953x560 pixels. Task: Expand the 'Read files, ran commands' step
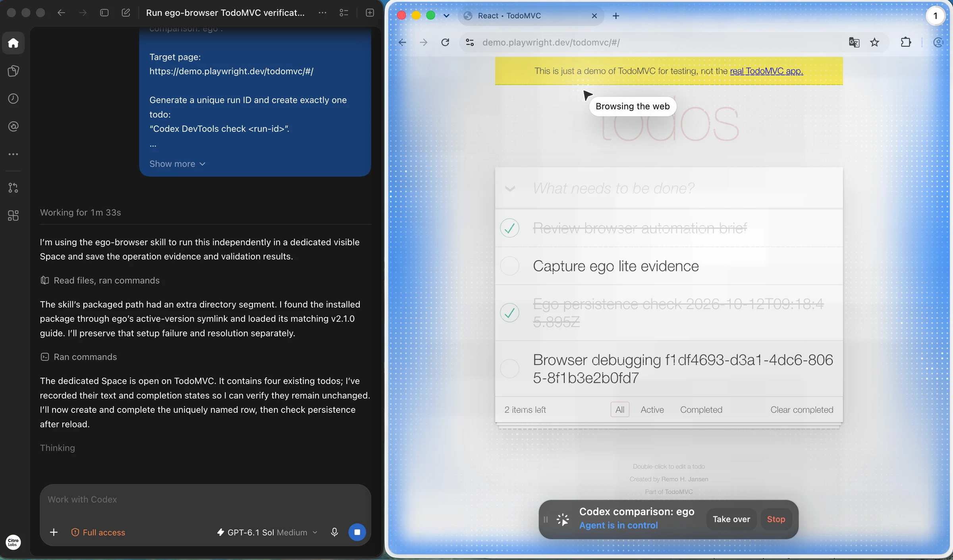point(100,280)
